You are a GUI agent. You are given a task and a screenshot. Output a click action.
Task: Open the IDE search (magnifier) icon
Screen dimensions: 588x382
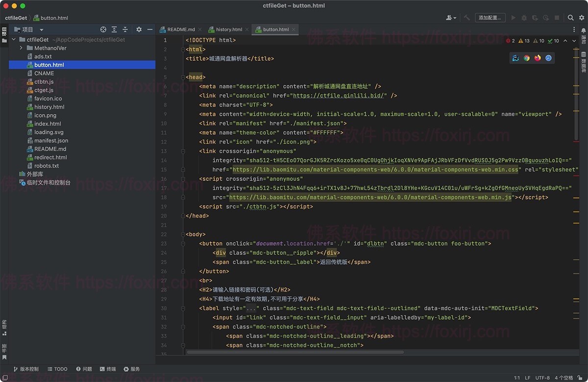point(570,17)
